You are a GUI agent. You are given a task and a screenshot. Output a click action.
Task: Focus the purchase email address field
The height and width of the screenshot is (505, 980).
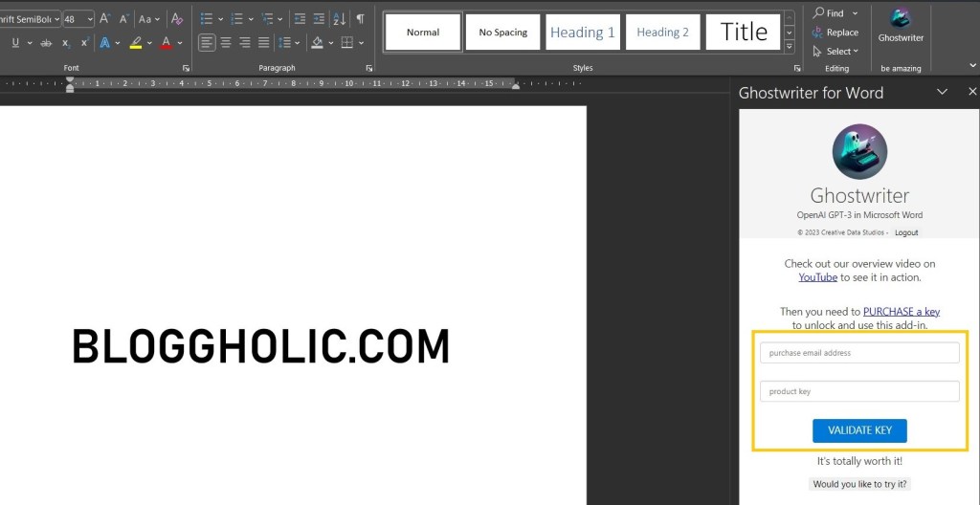(x=859, y=353)
